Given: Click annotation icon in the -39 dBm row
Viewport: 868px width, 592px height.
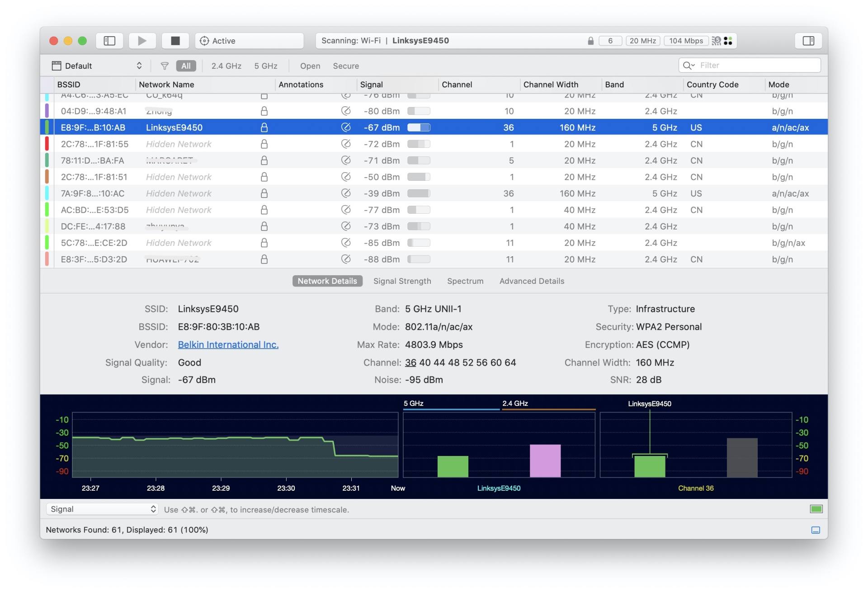Looking at the screenshot, I should [x=346, y=193].
